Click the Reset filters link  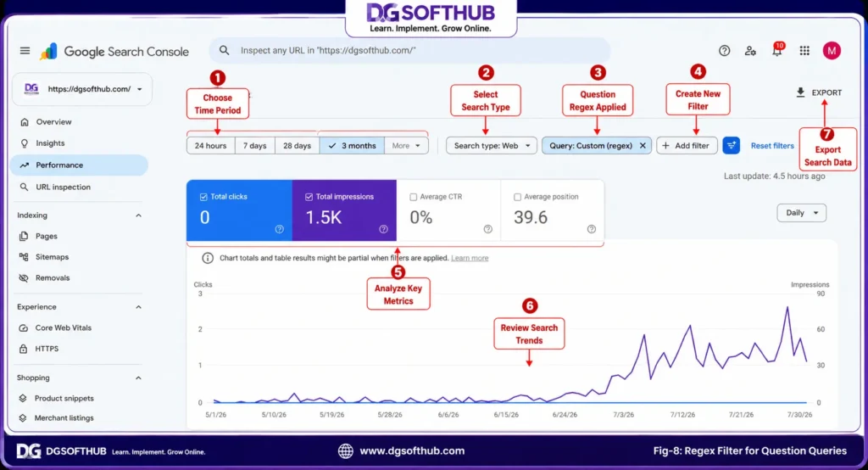pos(772,146)
